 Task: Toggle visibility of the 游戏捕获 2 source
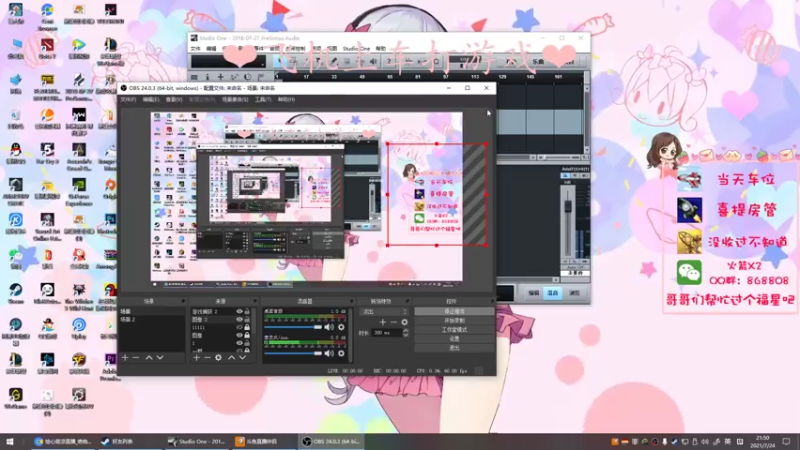239,311
